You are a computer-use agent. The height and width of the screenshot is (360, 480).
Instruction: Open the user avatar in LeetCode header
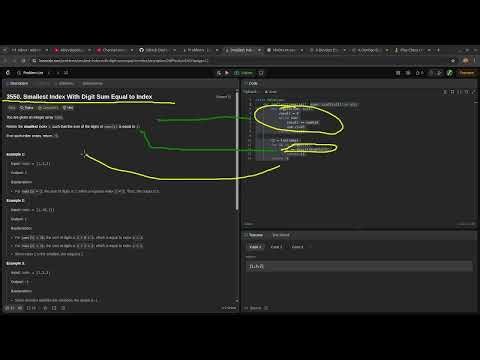coord(449,73)
